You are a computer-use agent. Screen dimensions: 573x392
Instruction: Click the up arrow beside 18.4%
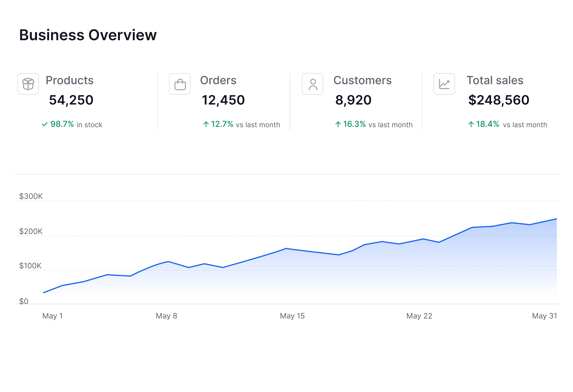471,124
